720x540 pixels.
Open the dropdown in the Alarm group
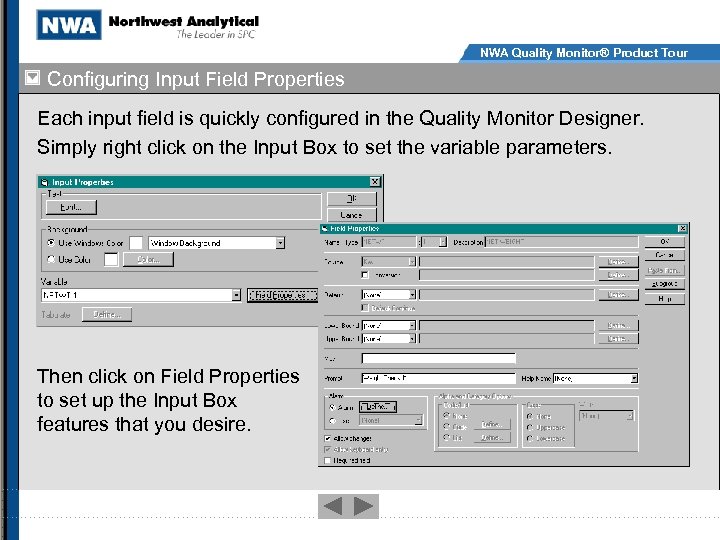click(x=418, y=421)
